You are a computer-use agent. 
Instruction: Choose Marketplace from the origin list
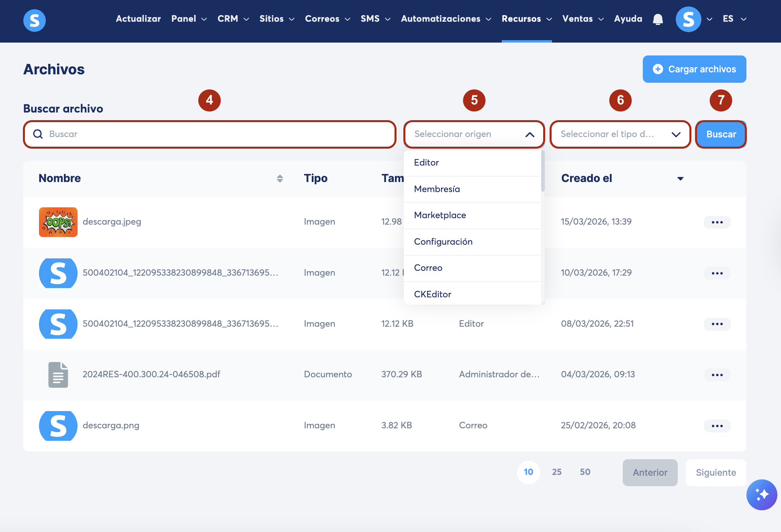click(440, 215)
